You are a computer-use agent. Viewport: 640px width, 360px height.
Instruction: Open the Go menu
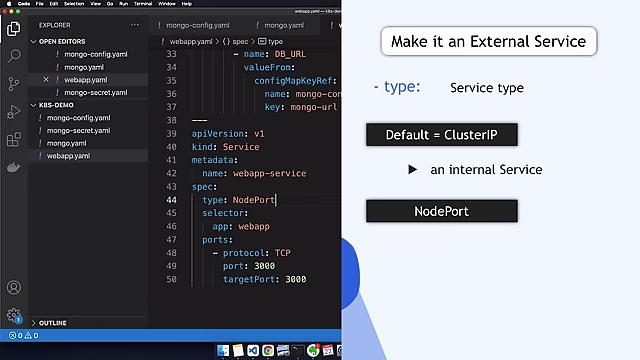click(x=110, y=4)
